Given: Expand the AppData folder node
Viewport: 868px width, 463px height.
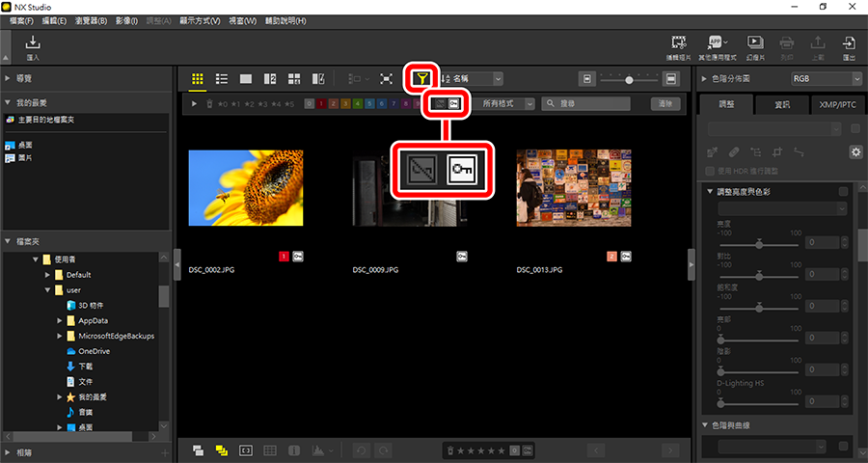Looking at the screenshot, I should [59, 320].
